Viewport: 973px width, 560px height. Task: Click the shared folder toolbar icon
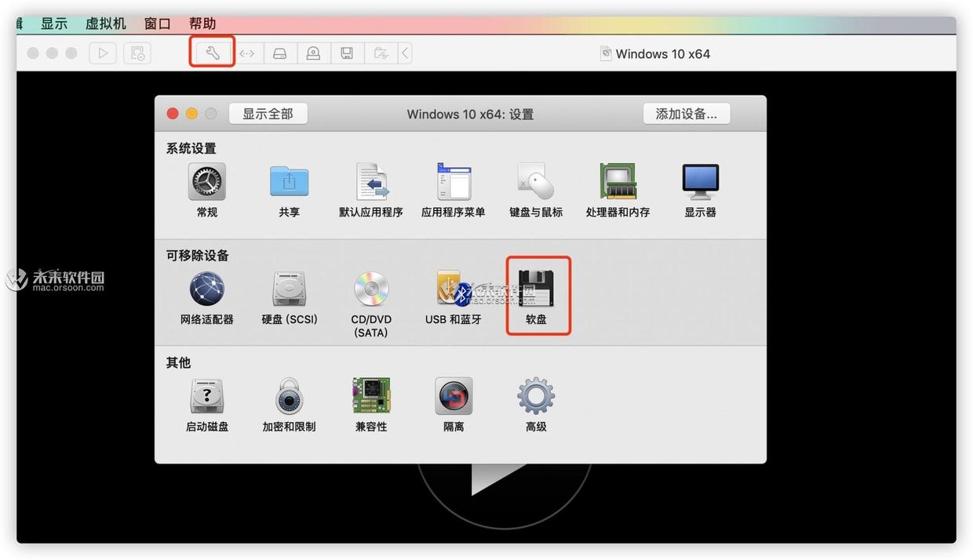click(x=381, y=53)
